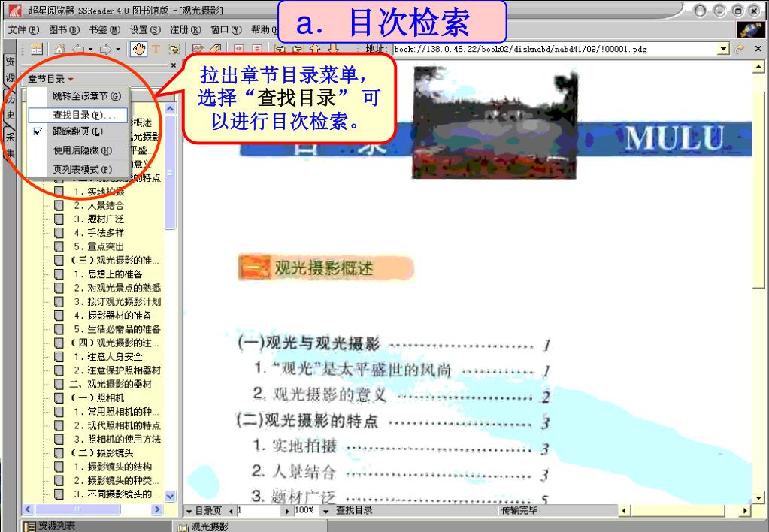
Task: Open the 目录页 page-type dropdown
Action: (189, 512)
